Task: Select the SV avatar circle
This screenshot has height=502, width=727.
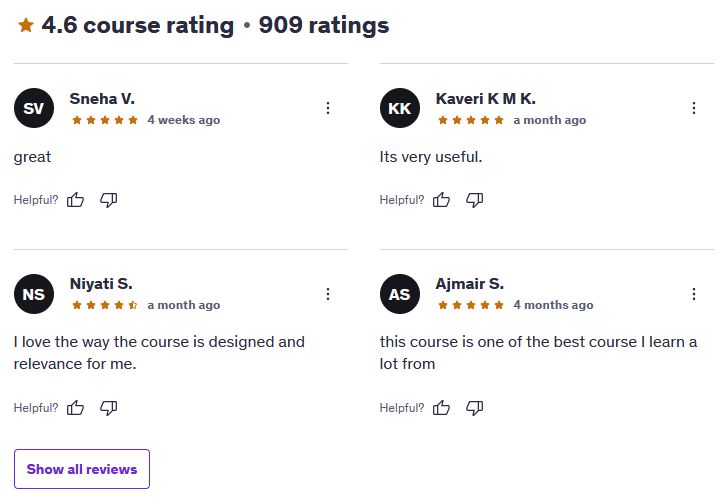Action: tap(34, 108)
